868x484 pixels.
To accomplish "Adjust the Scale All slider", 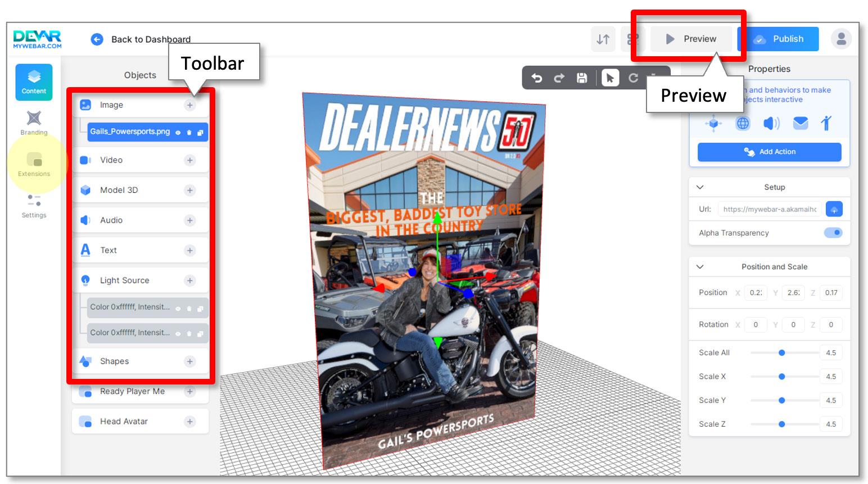I will click(x=785, y=353).
